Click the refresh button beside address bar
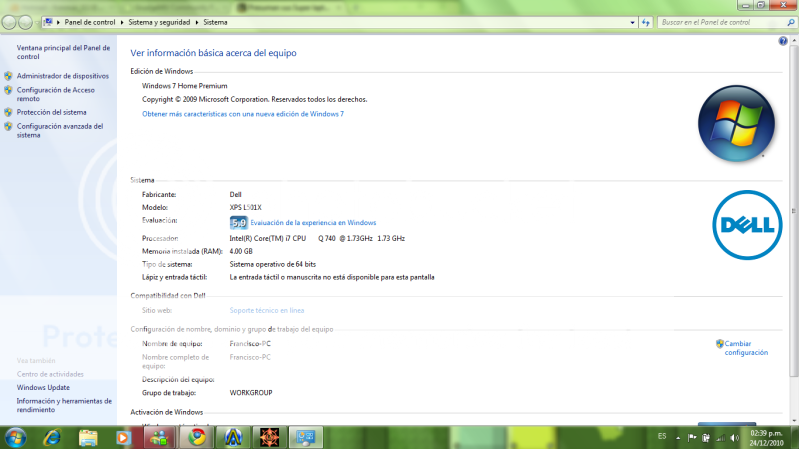This screenshot has width=799, height=449. [646, 22]
